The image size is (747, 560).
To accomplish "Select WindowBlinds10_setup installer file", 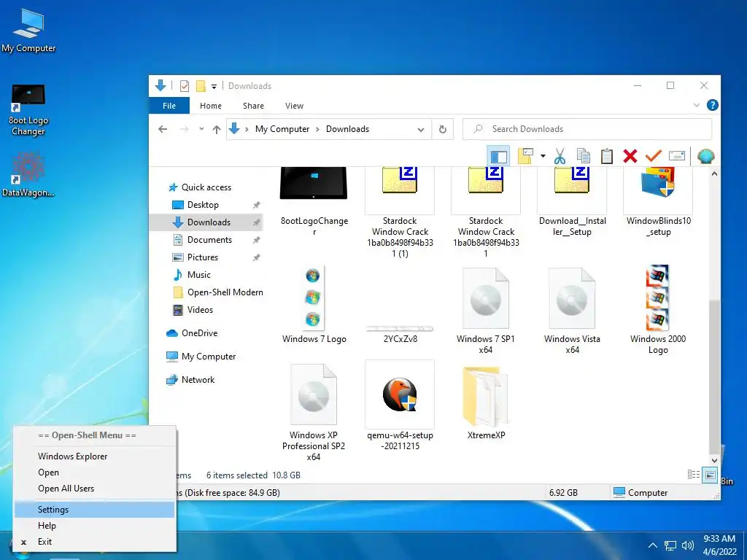I will (x=659, y=201).
